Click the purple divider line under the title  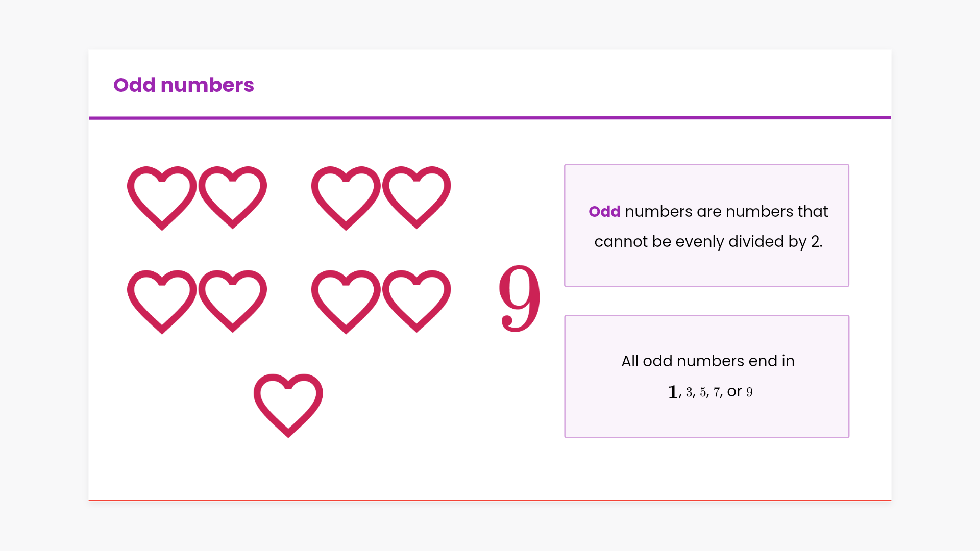pyautogui.click(x=490, y=118)
